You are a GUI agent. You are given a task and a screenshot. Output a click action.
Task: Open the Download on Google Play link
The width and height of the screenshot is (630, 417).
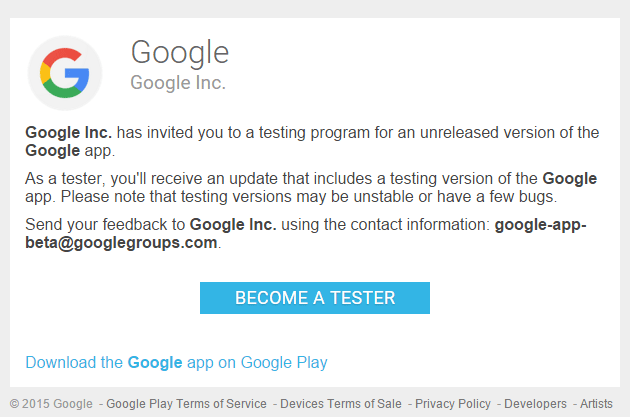point(176,362)
